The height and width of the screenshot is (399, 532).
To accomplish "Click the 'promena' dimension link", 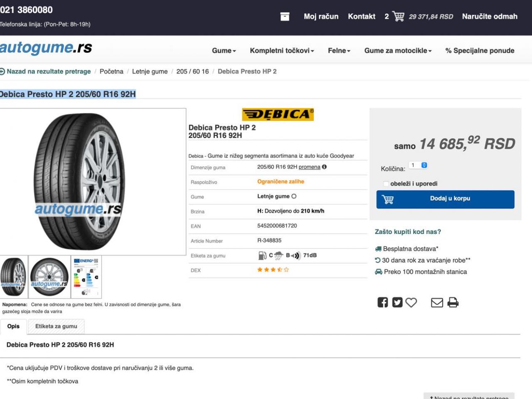I will tap(309, 167).
